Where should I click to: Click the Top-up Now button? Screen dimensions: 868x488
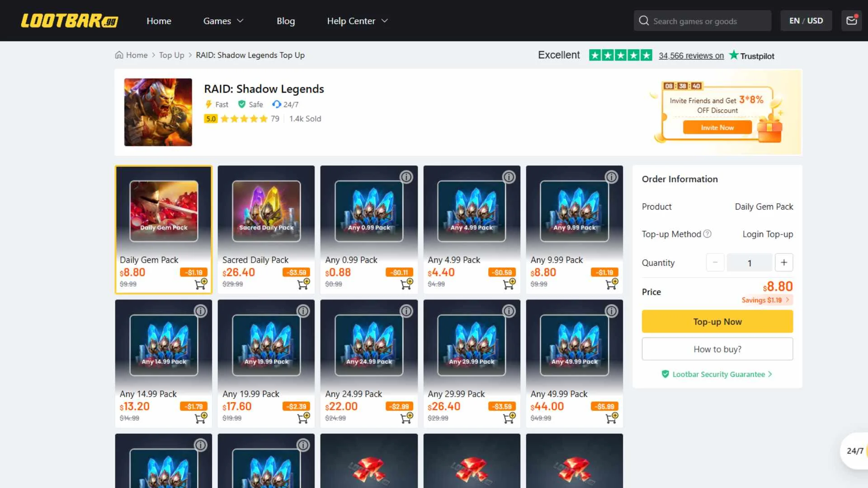717,321
